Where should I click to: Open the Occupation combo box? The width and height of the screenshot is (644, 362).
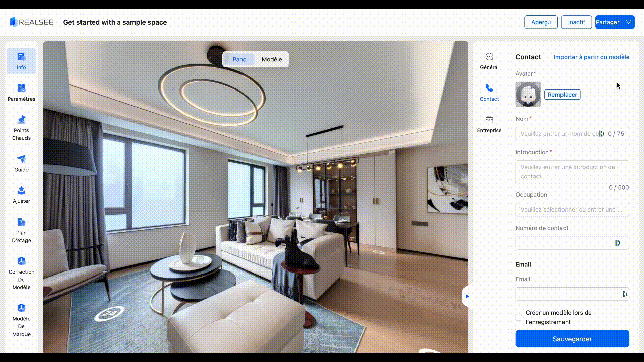coord(572,209)
